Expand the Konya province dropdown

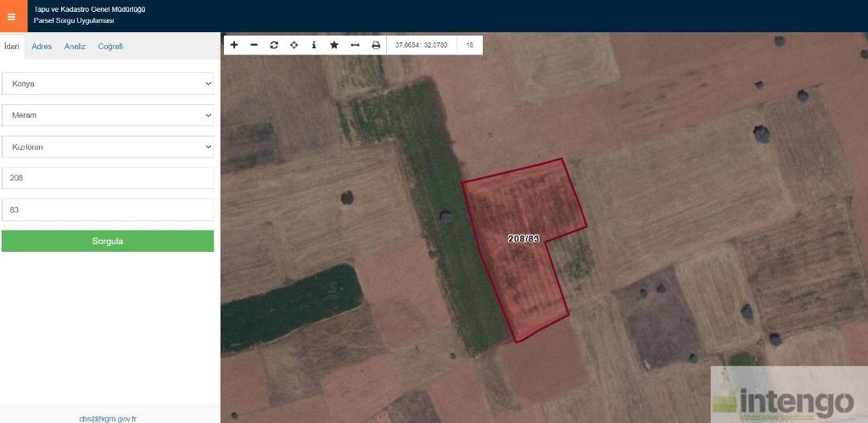(x=108, y=84)
